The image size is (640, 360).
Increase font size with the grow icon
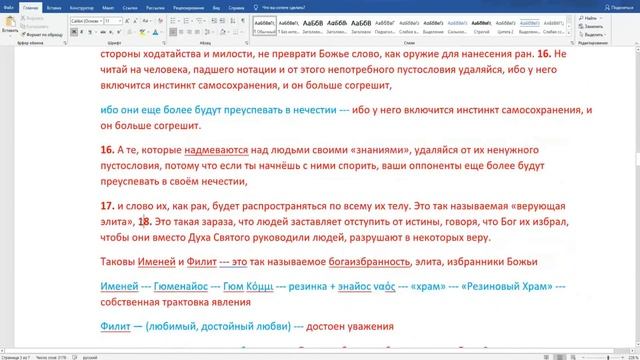coord(127,21)
